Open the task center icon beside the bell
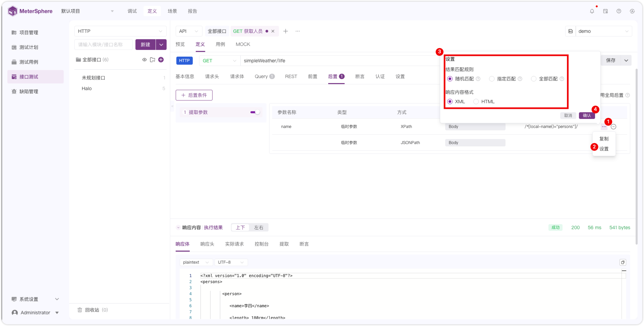This screenshot has height=326, width=644. coord(605,11)
